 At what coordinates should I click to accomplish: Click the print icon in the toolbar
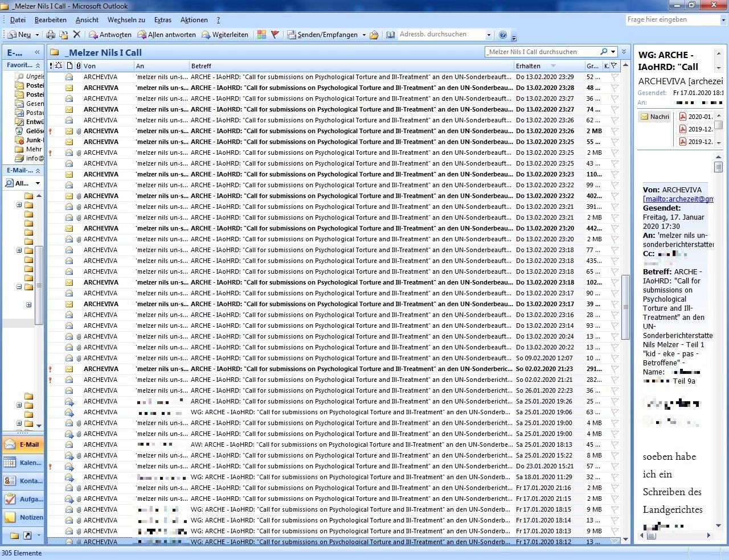tap(51, 35)
